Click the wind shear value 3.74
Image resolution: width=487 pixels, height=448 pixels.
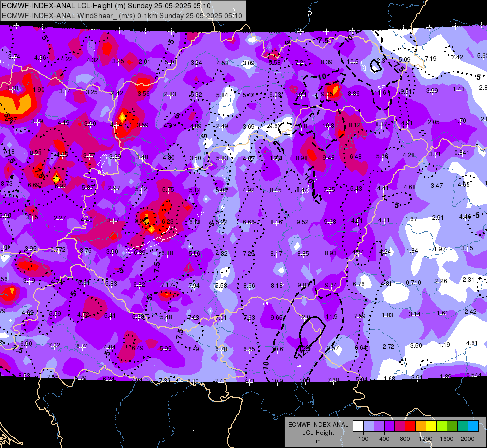(x=14, y=57)
